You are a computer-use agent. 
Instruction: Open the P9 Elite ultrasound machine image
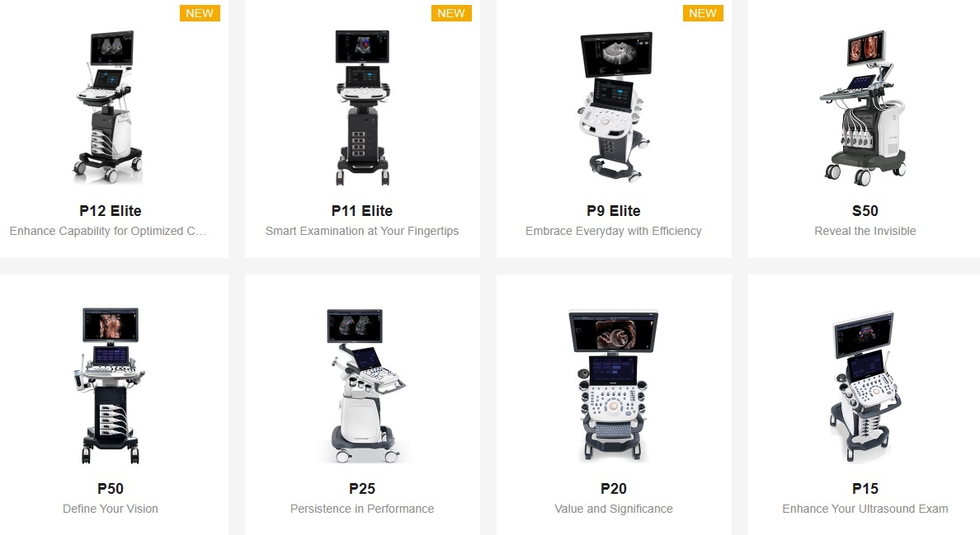pyautogui.click(x=615, y=106)
